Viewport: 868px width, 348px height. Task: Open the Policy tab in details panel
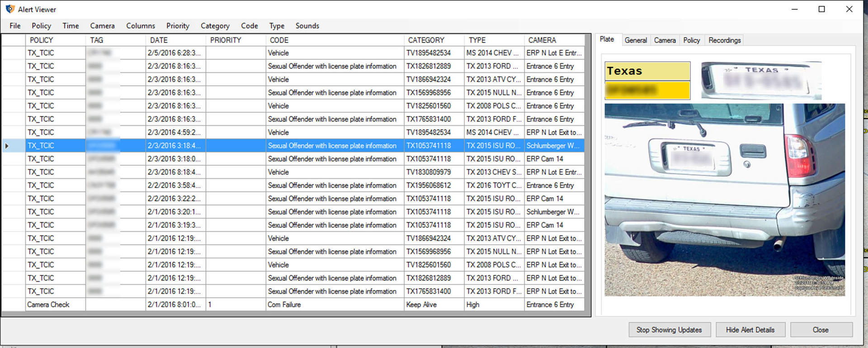[691, 40]
